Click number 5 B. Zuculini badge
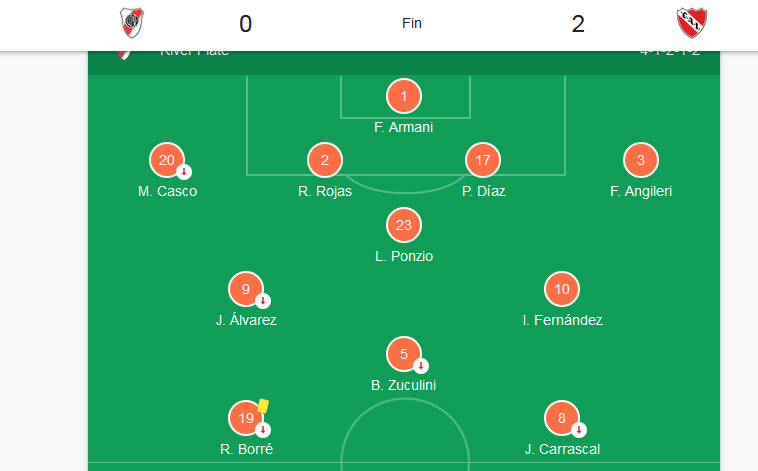758x471 pixels. click(404, 354)
